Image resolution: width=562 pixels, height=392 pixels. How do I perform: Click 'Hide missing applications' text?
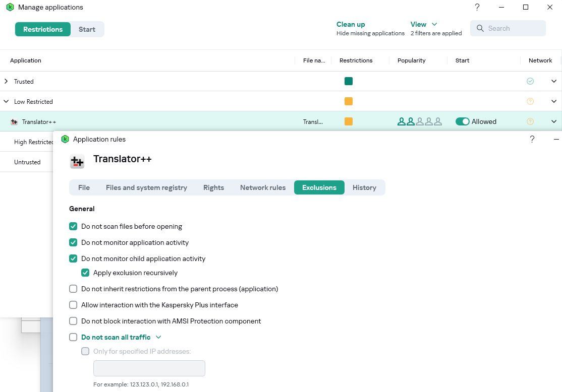click(370, 33)
